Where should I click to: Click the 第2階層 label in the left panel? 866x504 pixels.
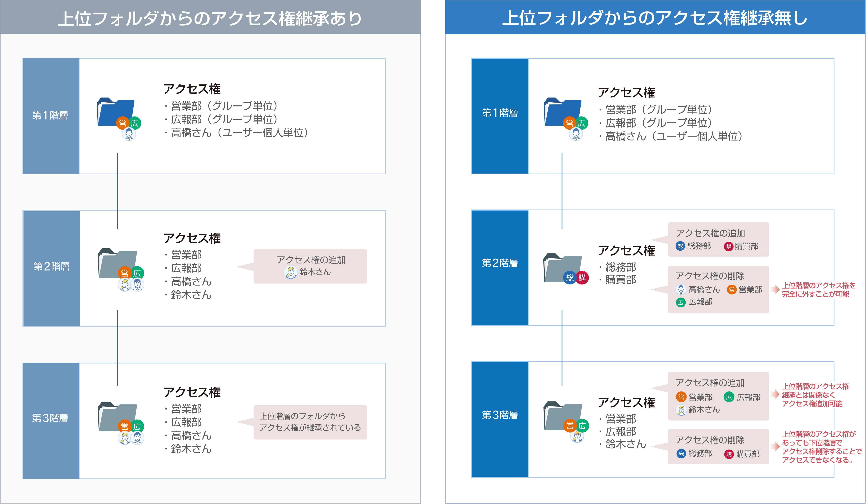pos(51,266)
